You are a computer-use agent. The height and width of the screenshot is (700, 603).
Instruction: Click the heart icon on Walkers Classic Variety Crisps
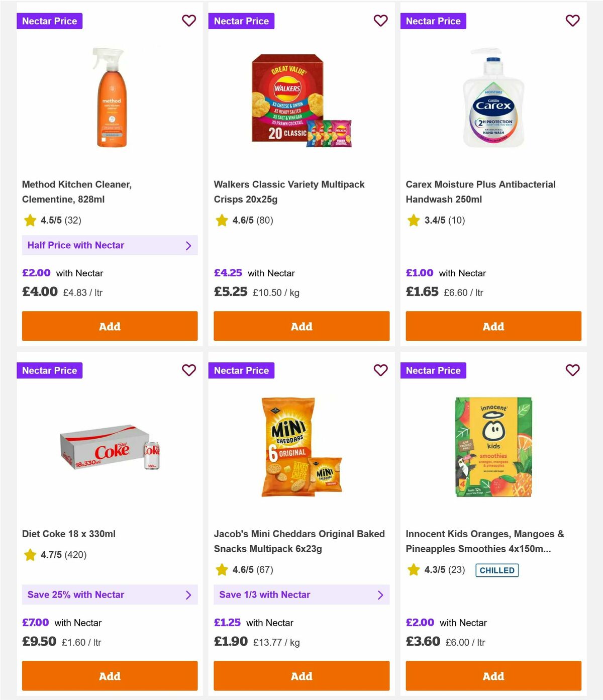(x=381, y=21)
